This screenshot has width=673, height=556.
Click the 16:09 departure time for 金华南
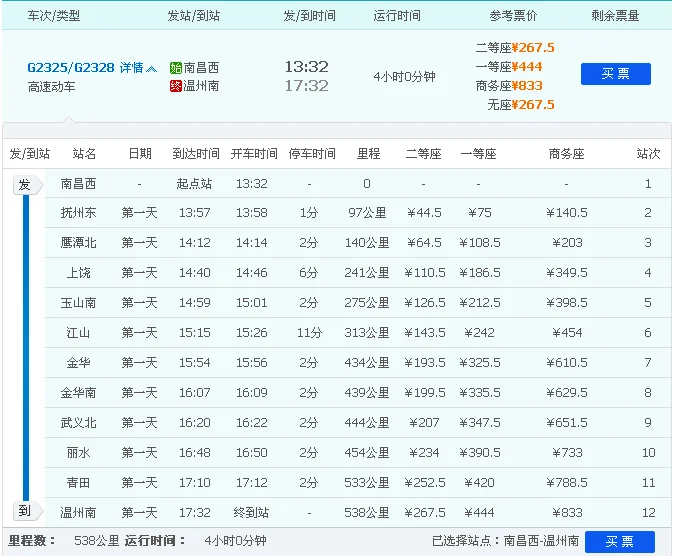(x=252, y=393)
